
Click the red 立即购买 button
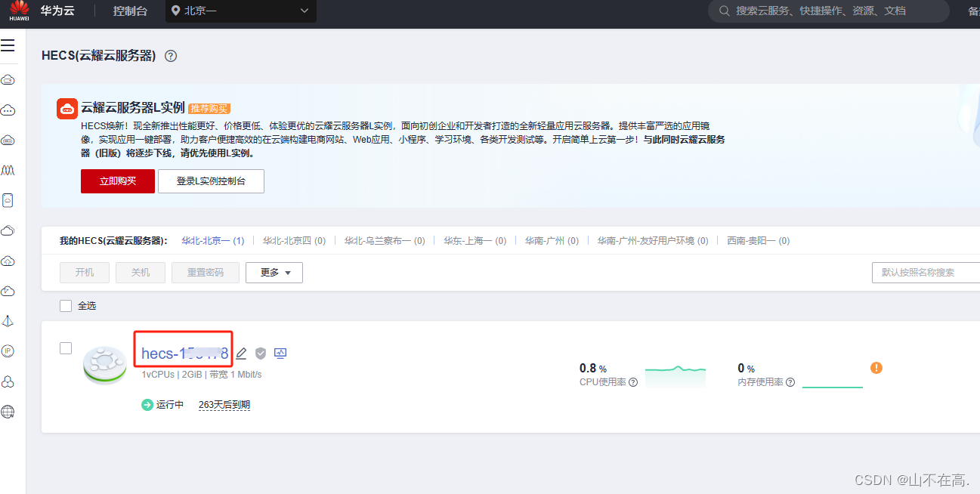point(118,181)
